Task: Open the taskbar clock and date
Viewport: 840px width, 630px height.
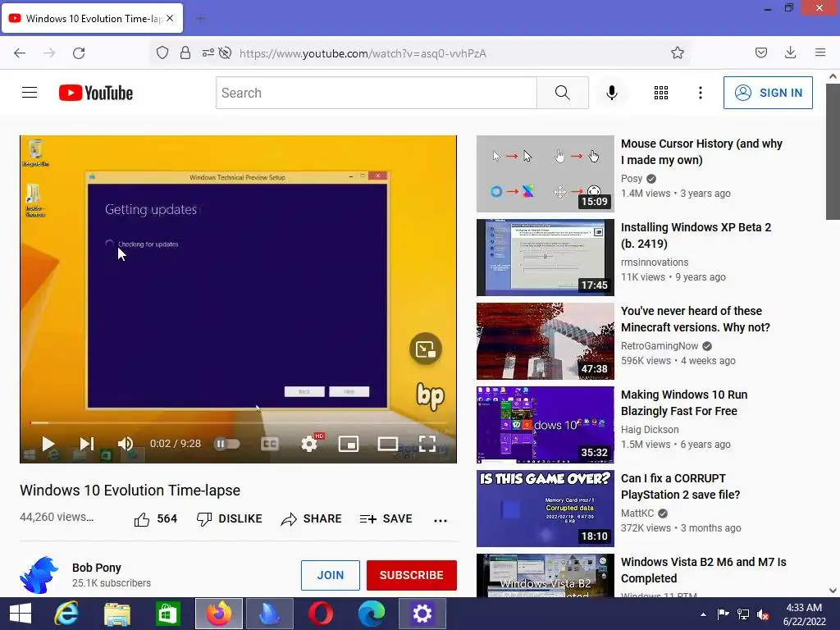Action: (804, 614)
